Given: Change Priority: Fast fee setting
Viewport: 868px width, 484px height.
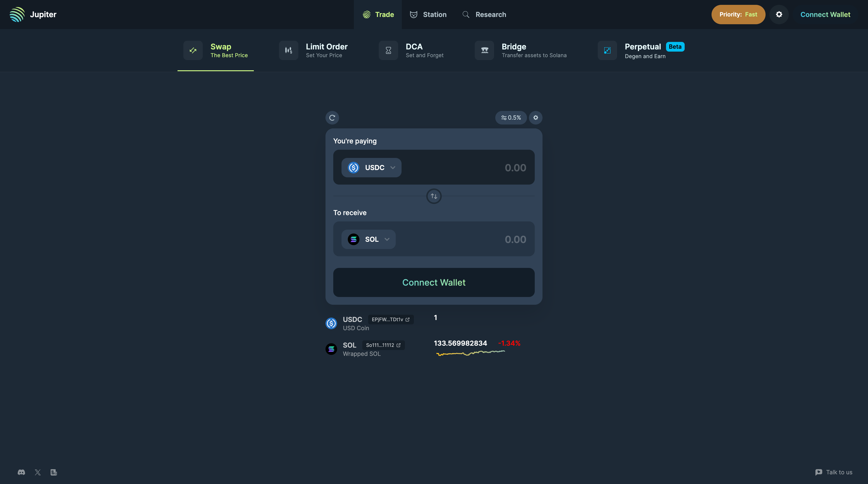Looking at the screenshot, I should point(738,15).
